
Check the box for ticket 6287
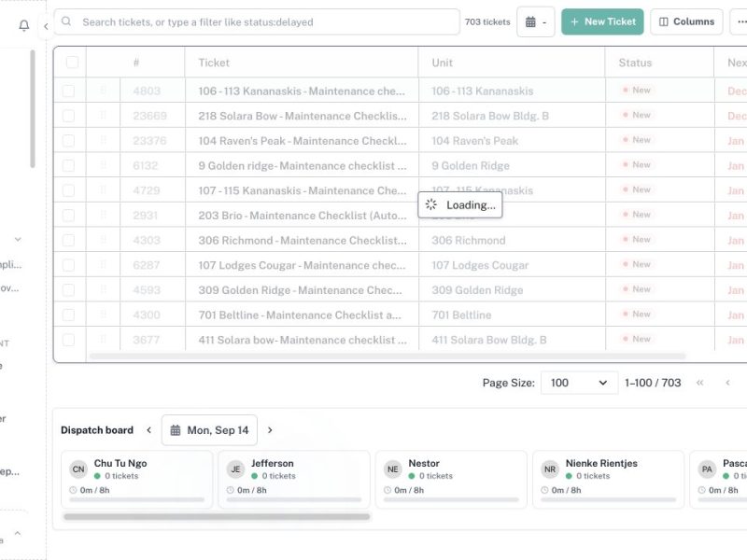(68, 265)
